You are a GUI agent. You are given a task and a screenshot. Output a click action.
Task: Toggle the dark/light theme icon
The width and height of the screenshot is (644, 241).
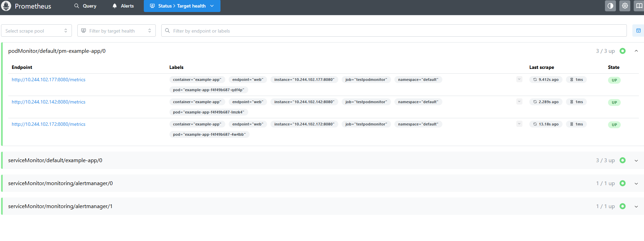coord(610,6)
